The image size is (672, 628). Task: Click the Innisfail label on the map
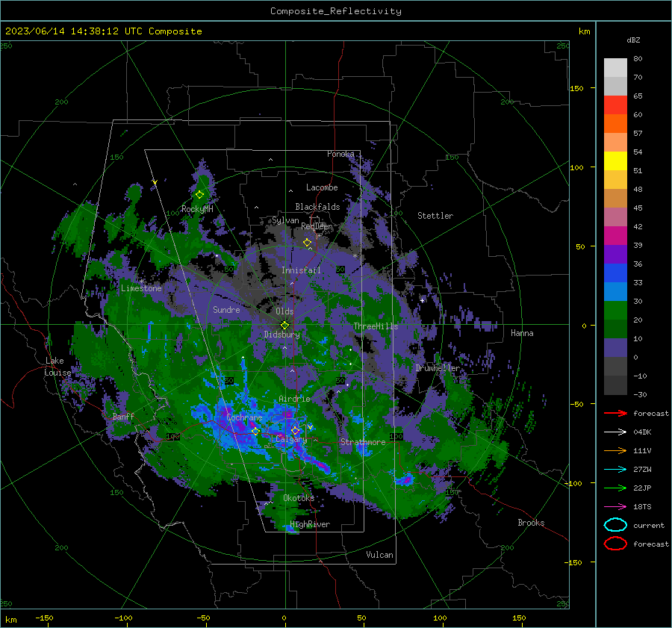click(x=301, y=270)
